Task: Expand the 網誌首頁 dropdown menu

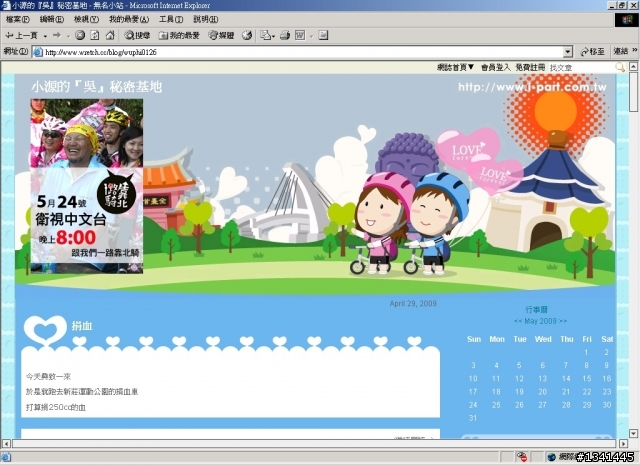Action: [x=455, y=67]
